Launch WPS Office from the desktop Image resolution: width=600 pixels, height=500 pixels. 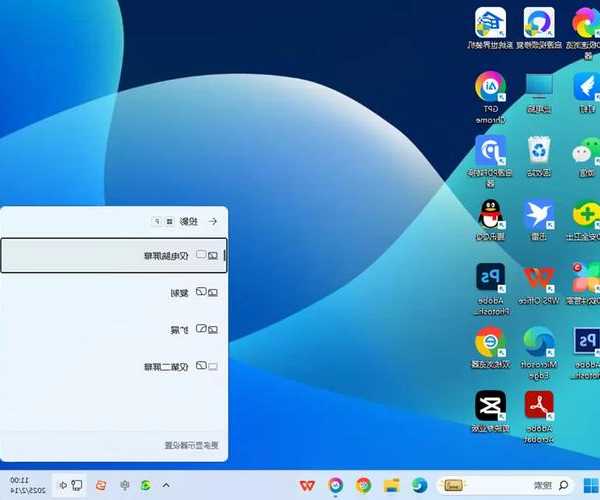click(x=540, y=278)
